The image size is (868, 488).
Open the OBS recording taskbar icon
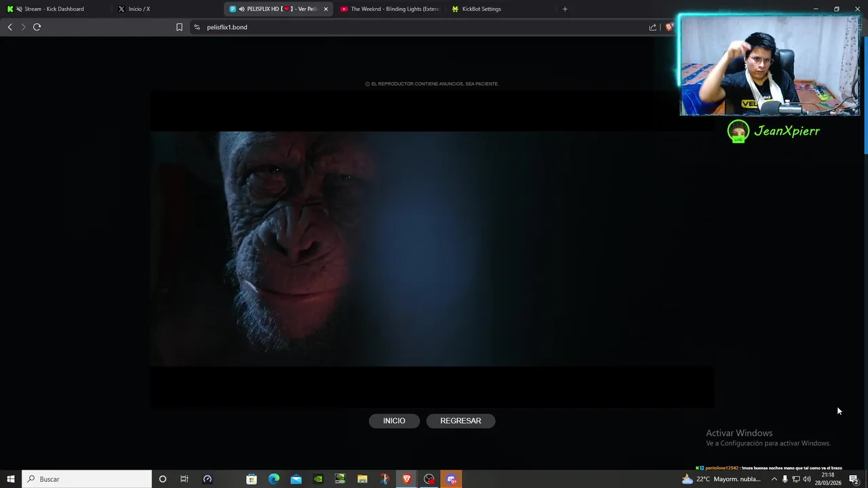[429, 479]
